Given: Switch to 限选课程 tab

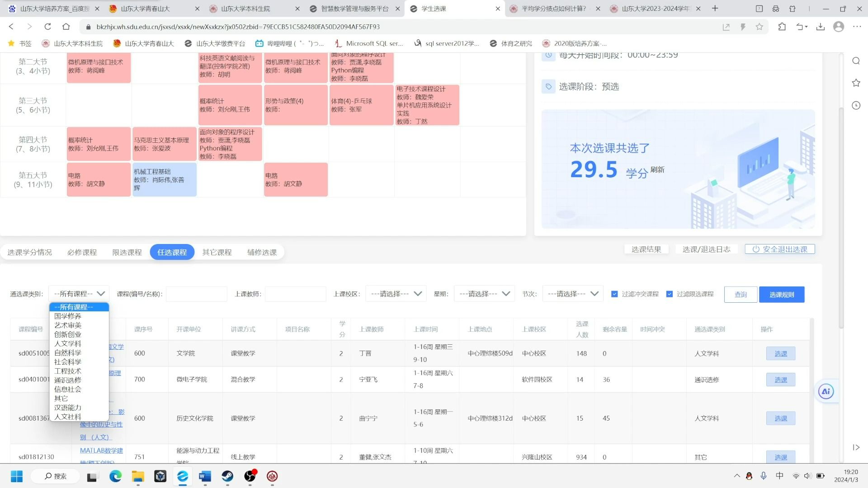Looking at the screenshot, I should coord(127,252).
